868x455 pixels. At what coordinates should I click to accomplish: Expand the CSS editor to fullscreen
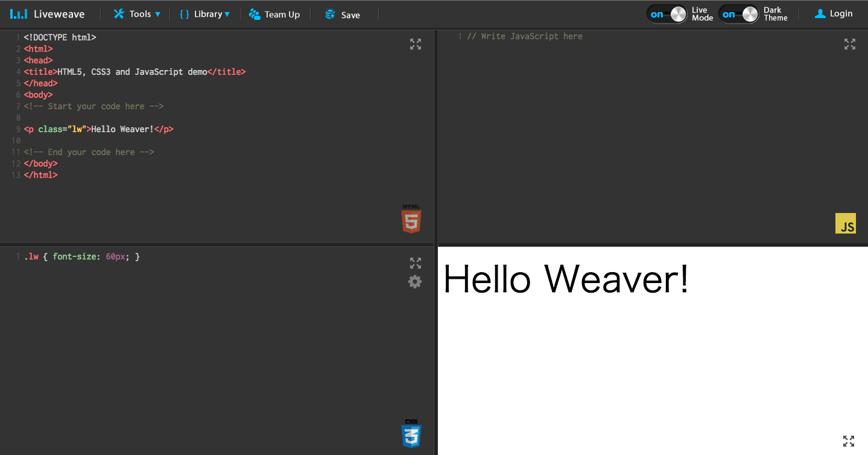click(415, 262)
